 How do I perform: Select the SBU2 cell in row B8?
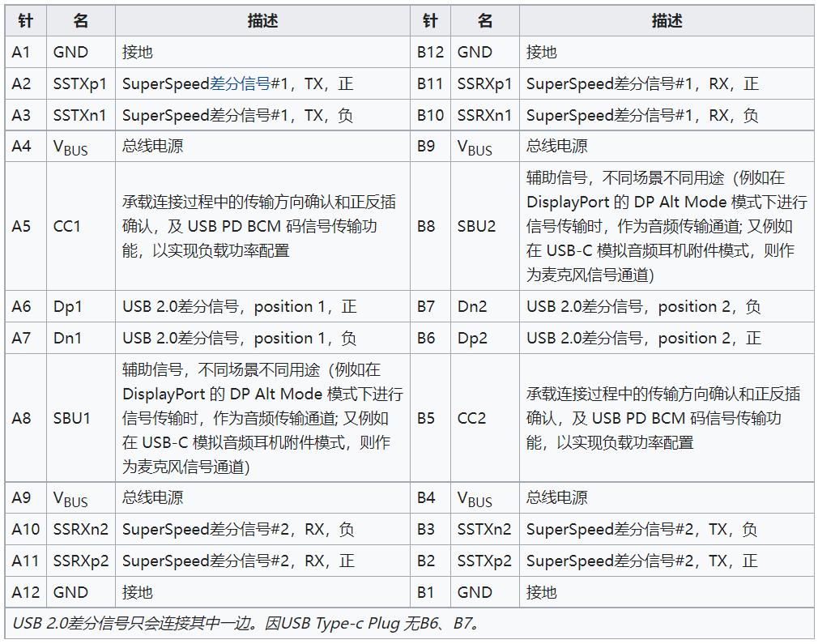[476, 226]
